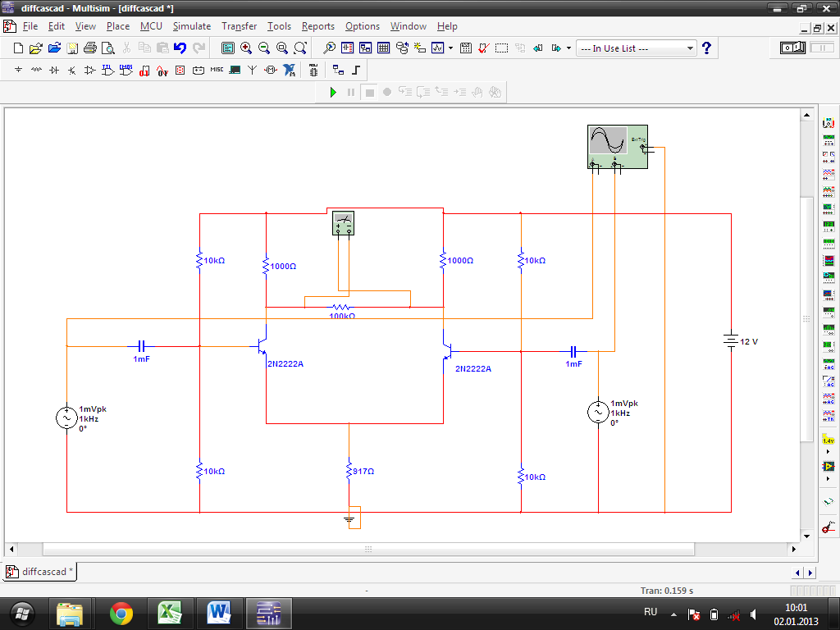840x630 pixels.
Task: Open the Find magnifier tool
Action: [329, 48]
